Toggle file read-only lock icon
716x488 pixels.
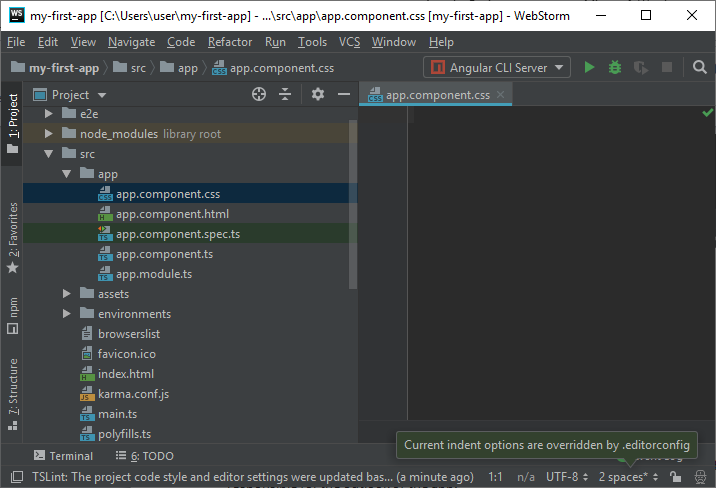675,477
